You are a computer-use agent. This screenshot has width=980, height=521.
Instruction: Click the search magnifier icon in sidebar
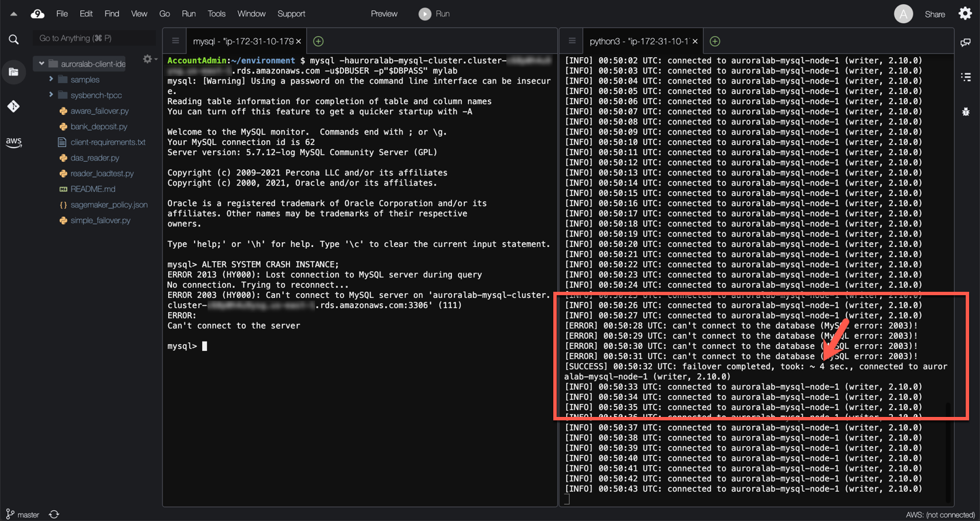(14, 39)
